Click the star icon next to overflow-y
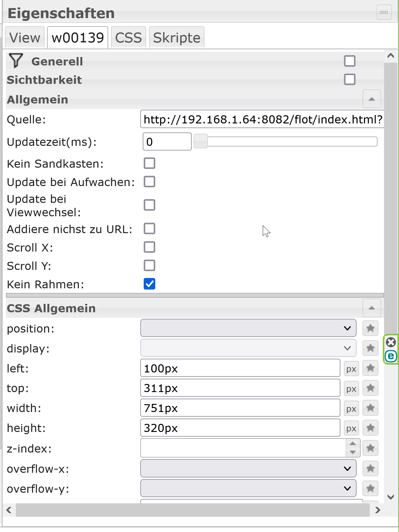This screenshot has height=532, width=399. 370,488
